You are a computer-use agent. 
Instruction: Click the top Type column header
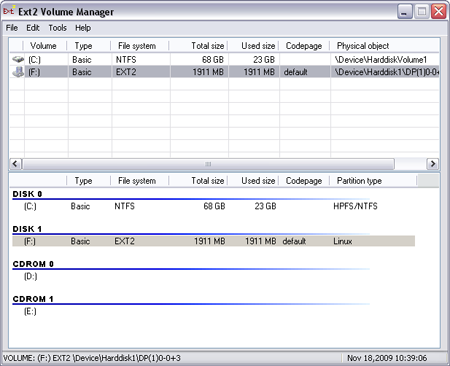89,46
